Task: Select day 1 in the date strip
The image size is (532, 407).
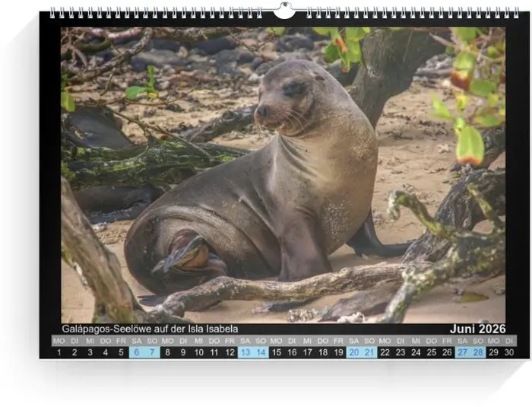Action: tap(59, 352)
